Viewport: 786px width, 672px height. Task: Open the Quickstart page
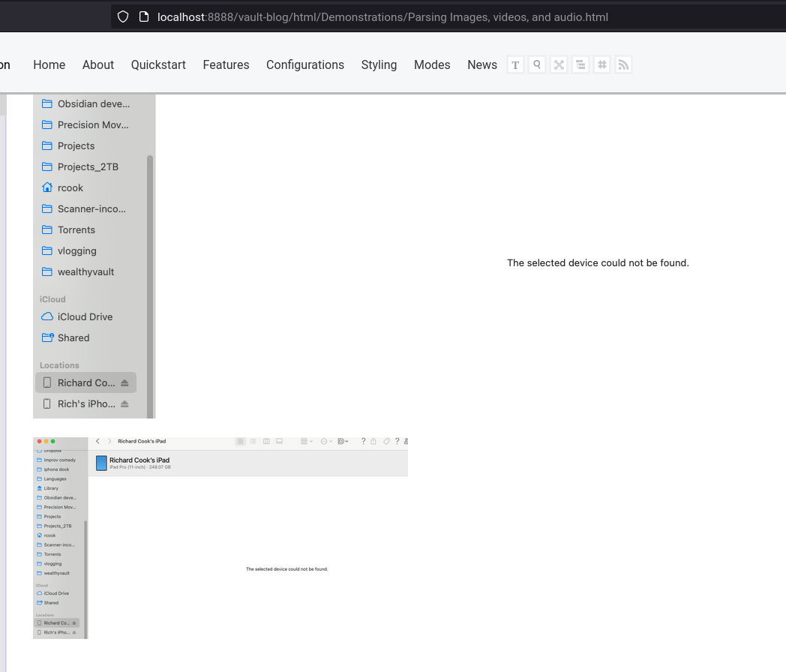158,65
